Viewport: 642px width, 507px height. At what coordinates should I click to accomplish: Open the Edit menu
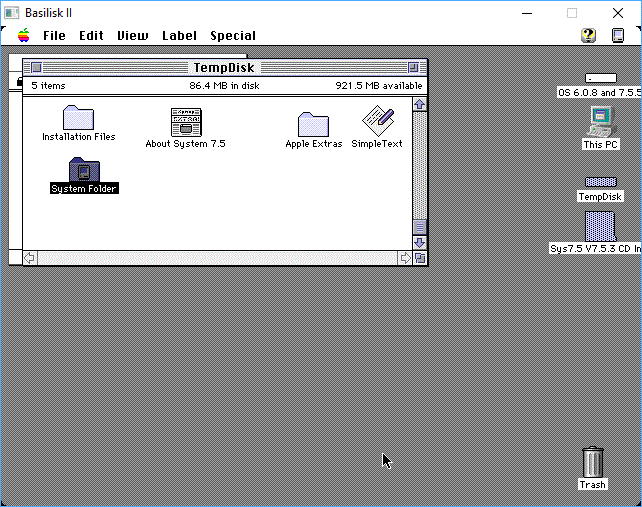point(91,36)
